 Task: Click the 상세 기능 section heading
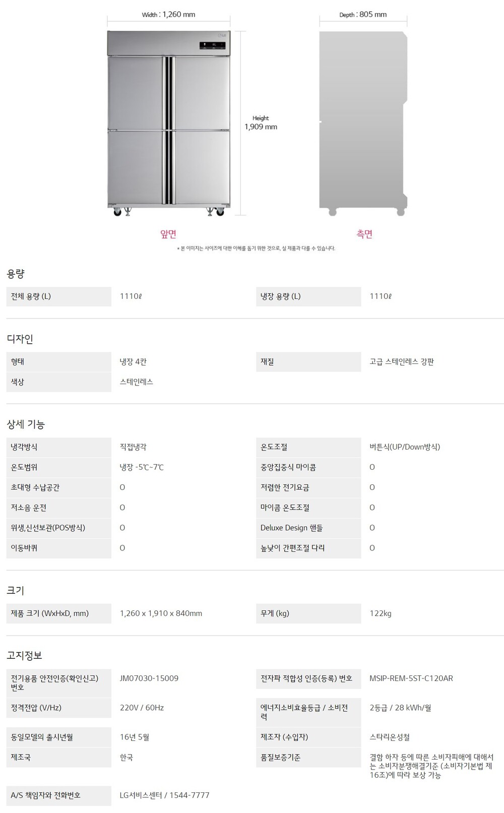coord(26,424)
